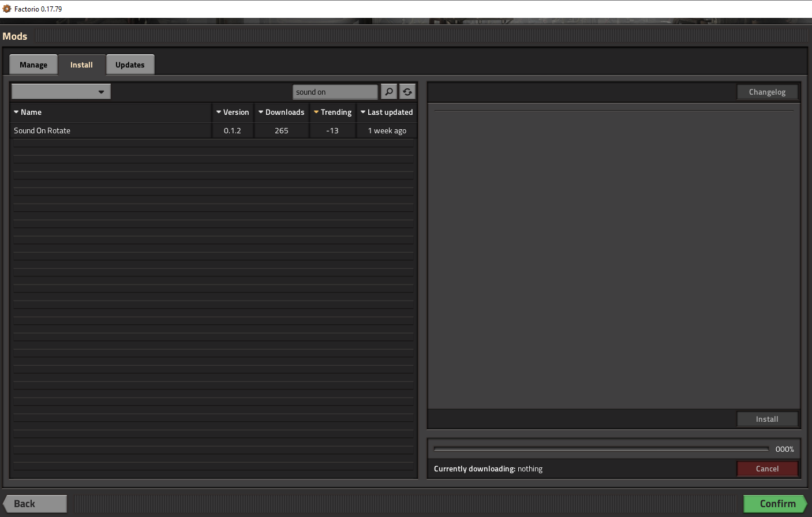Sort mod list by Last updated column
Image resolution: width=812 pixels, height=517 pixels.
[387, 112]
